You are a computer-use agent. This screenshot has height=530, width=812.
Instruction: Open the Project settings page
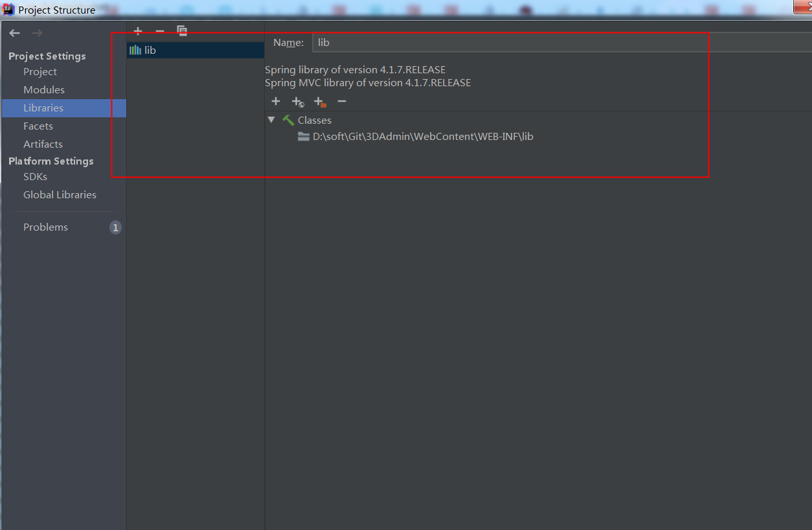tap(39, 71)
